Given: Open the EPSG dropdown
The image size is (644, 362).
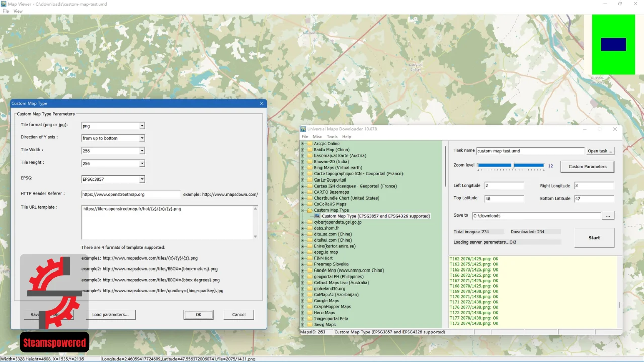Looking at the screenshot, I should pos(142,179).
